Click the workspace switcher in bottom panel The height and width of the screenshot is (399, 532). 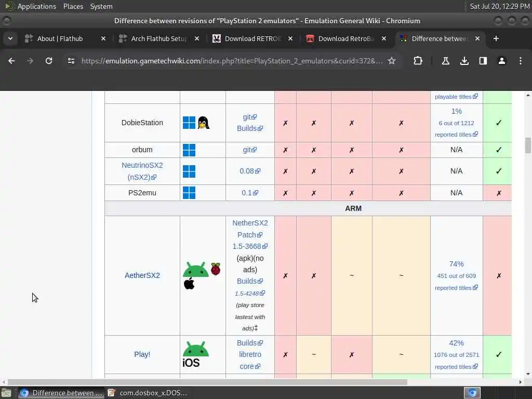pyautogui.click(x=472, y=393)
